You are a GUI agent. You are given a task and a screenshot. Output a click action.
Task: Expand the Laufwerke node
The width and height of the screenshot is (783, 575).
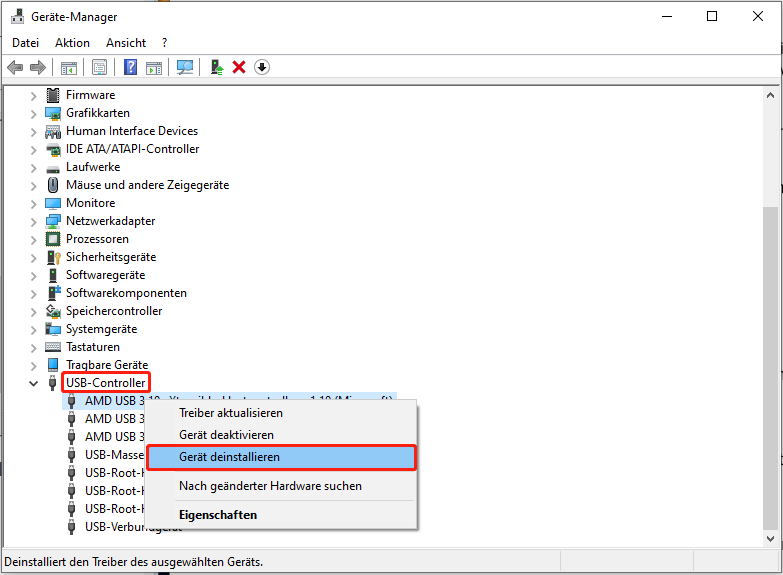[x=33, y=167]
